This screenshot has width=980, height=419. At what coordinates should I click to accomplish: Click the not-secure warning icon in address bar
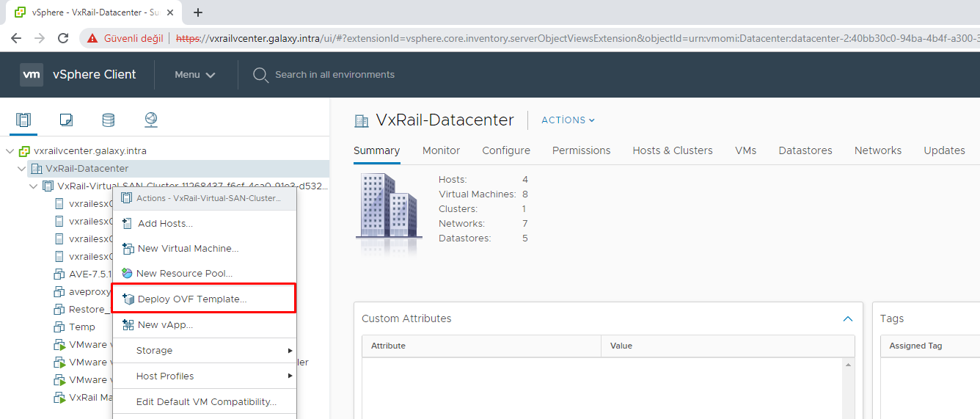[x=92, y=38]
